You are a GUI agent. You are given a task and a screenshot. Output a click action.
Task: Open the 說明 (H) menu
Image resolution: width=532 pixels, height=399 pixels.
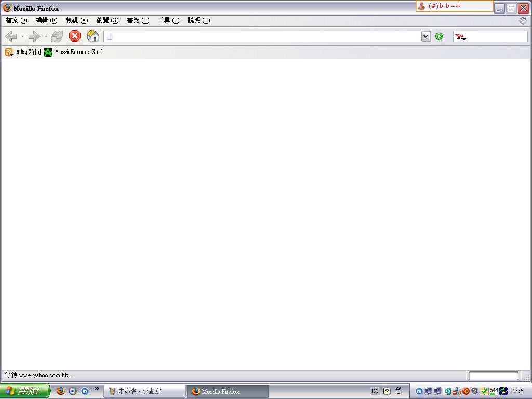(x=199, y=20)
